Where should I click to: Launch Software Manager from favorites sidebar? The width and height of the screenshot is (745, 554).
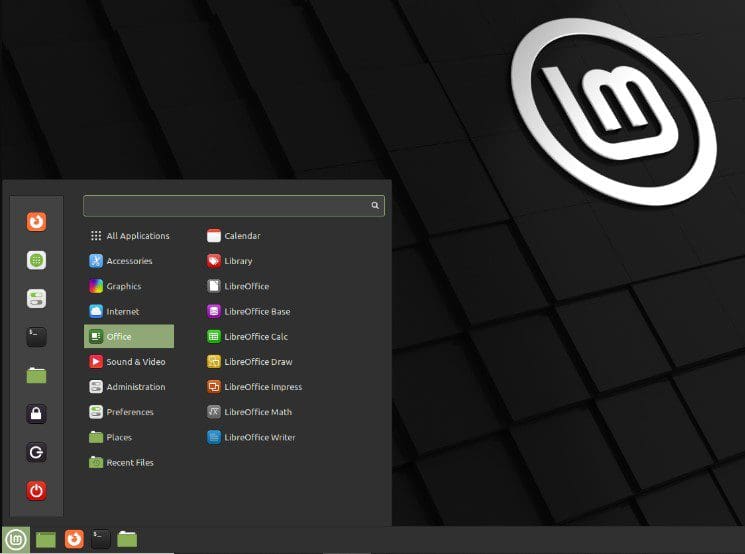tap(36, 260)
